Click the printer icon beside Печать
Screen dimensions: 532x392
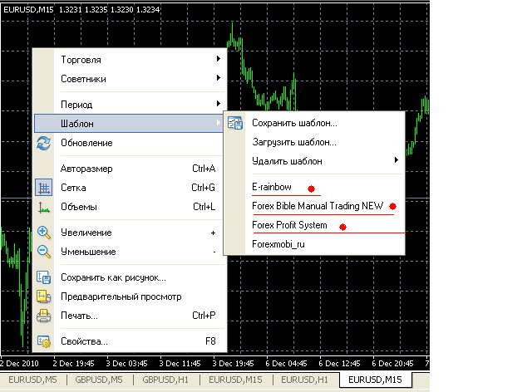(x=44, y=316)
